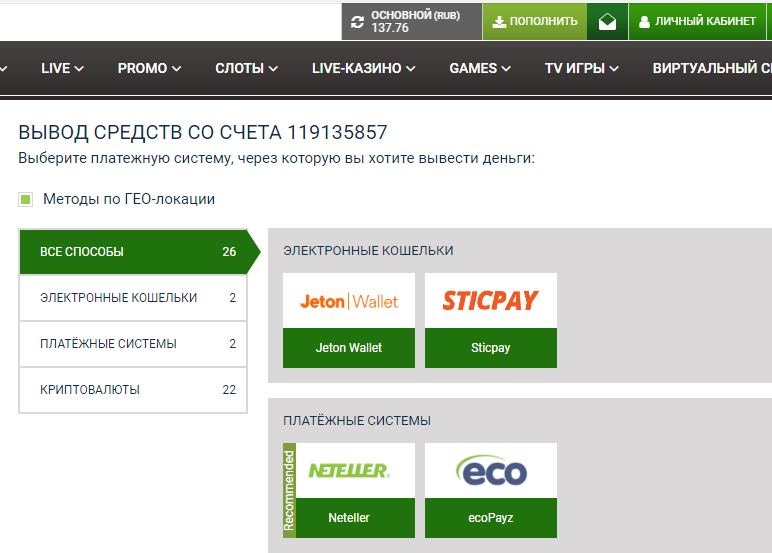This screenshot has height=553, width=772.
Task: Open Личный кабинет account button
Action: 697,22
